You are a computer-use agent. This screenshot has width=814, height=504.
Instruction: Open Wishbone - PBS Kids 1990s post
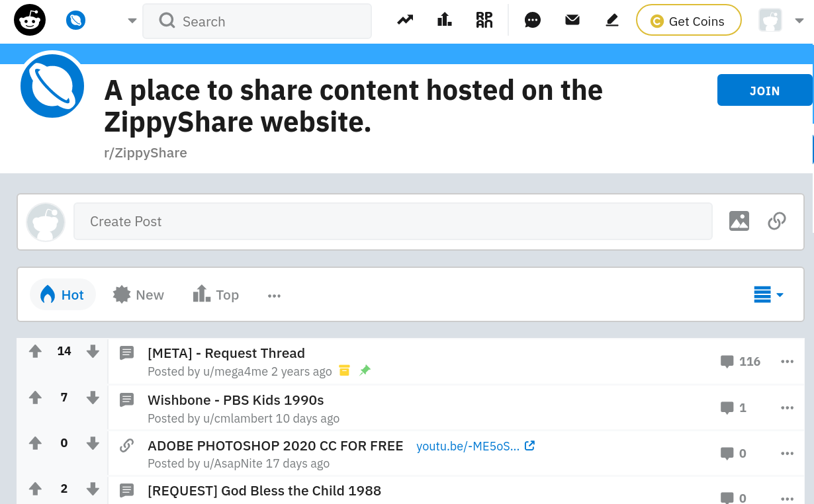pos(236,400)
